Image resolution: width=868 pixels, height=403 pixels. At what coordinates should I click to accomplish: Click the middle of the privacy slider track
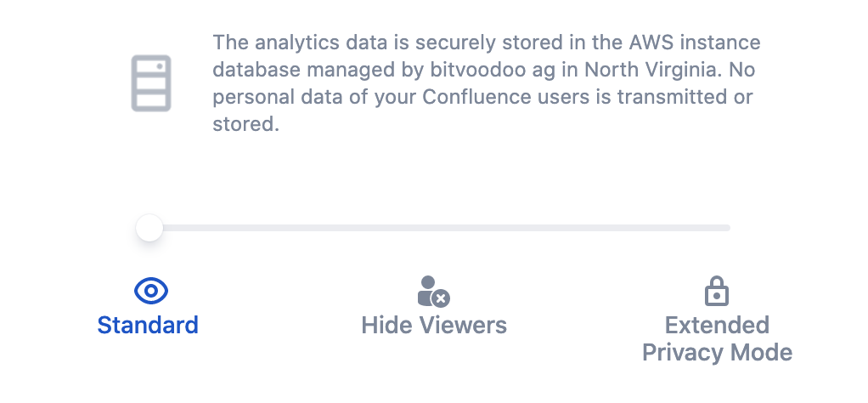point(440,228)
